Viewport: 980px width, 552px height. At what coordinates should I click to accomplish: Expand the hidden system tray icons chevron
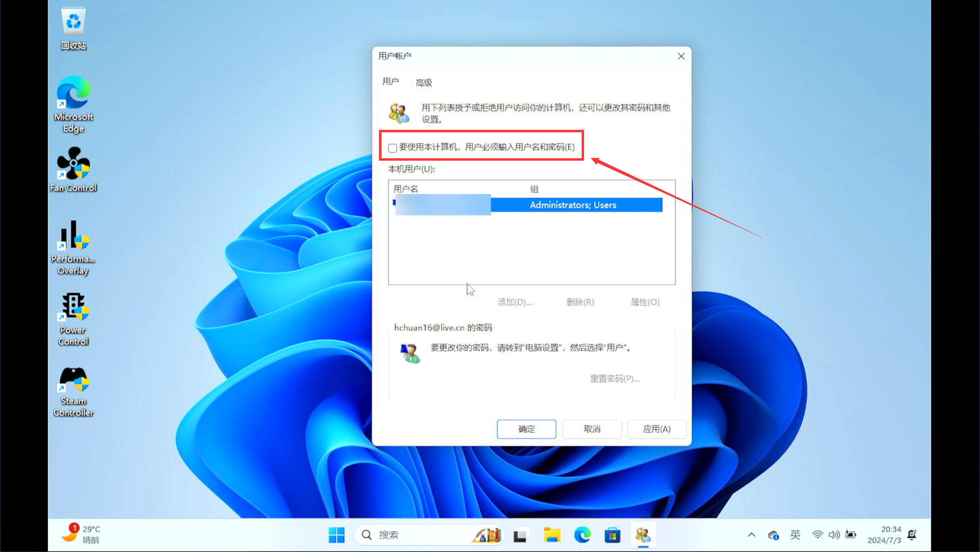pyautogui.click(x=751, y=535)
